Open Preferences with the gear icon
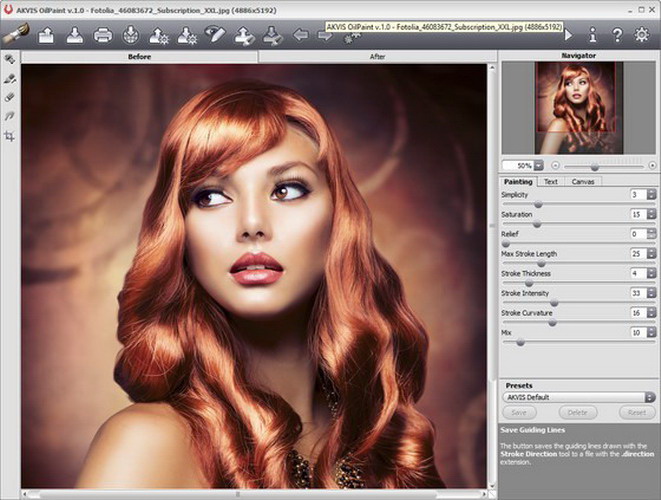Image resolution: width=661 pixels, height=500 pixels. 642,36
